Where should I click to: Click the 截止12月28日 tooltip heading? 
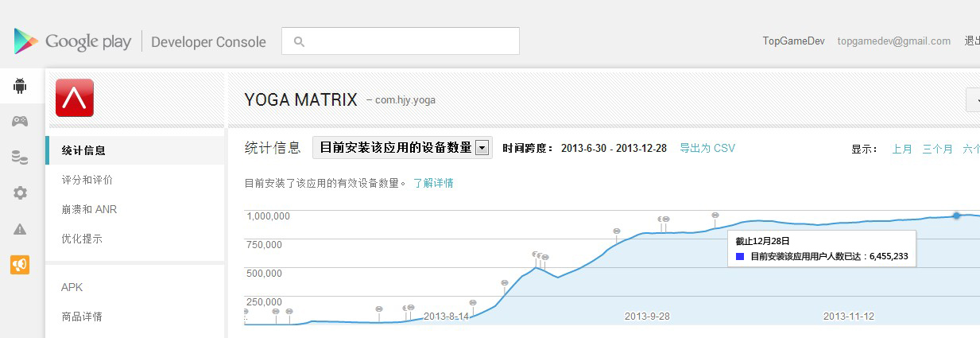coord(762,241)
